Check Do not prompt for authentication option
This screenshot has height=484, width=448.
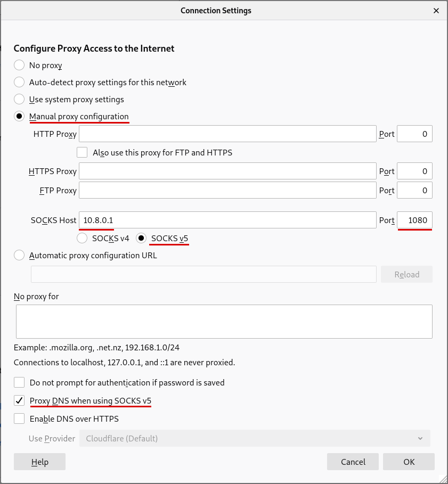coord(19,383)
